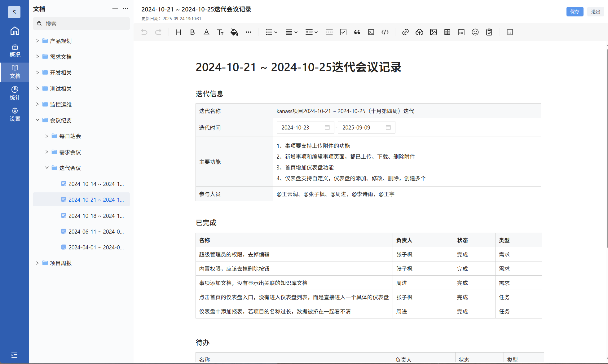This screenshot has height=364, width=608.
Task: Collapse the 迭代会议 folder
Action: tap(47, 168)
